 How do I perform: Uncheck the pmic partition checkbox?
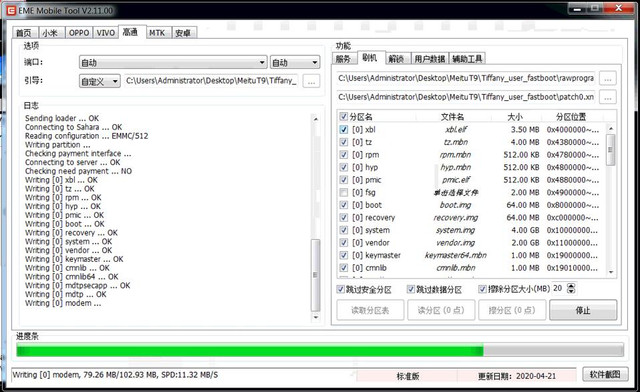click(x=344, y=180)
